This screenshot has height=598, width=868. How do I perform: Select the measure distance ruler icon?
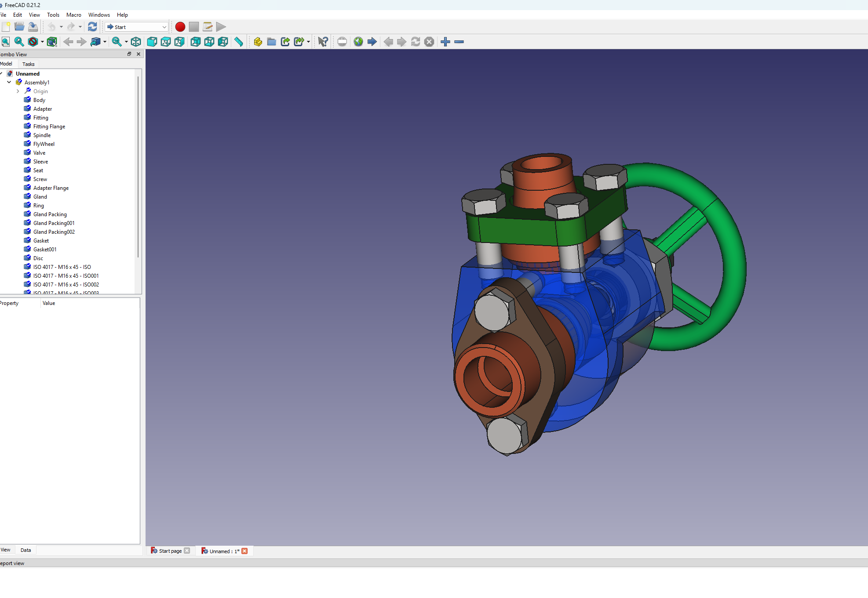[x=239, y=42]
